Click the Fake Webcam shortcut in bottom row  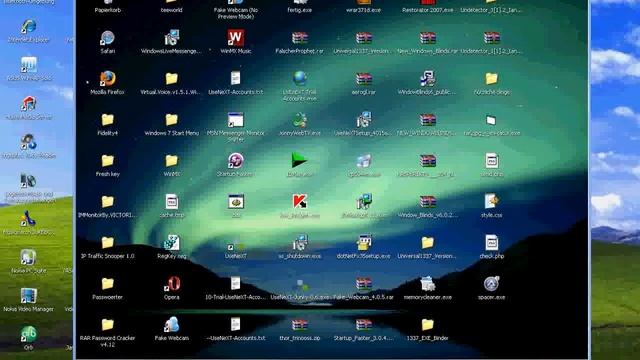171,324
